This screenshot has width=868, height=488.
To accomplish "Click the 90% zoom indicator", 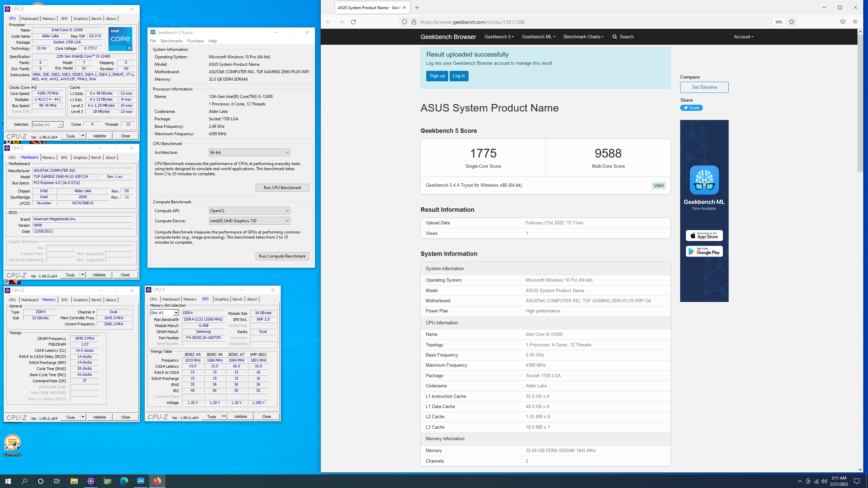I will [778, 22].
